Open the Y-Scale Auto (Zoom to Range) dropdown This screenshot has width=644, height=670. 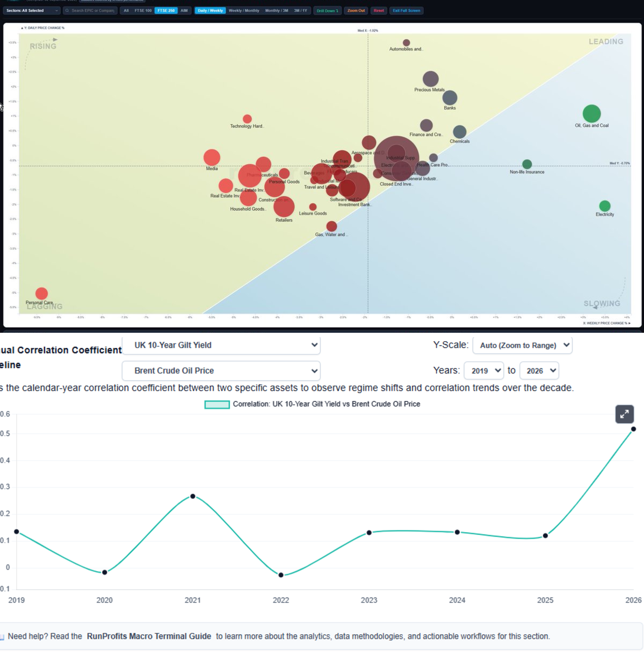pos(522,345)
